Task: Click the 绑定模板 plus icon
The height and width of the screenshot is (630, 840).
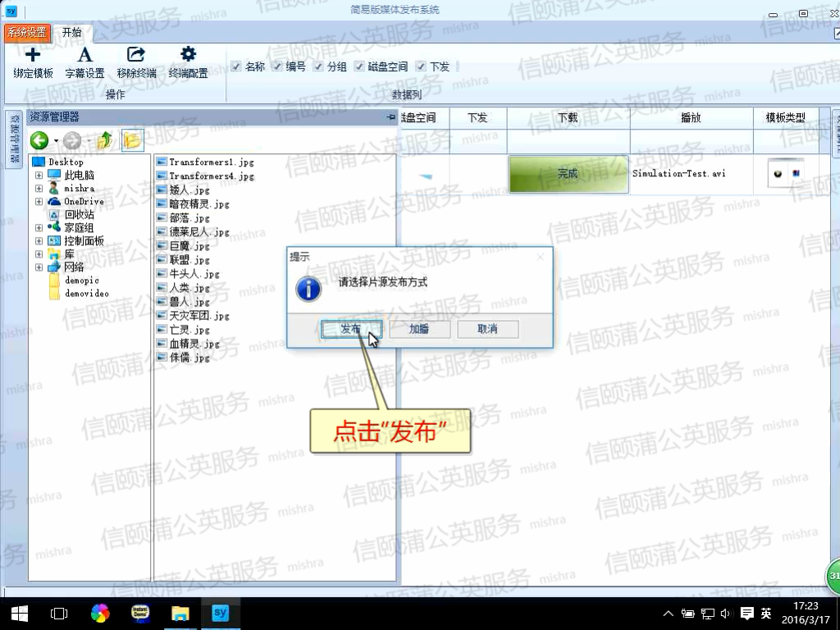Action: (x=33, y=56)
